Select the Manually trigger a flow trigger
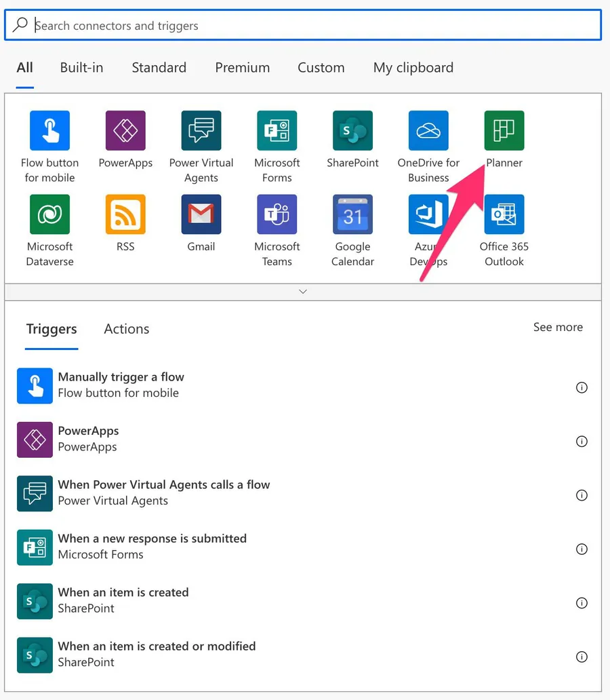This screenshot has height=700, width=610. click(121, 385)
